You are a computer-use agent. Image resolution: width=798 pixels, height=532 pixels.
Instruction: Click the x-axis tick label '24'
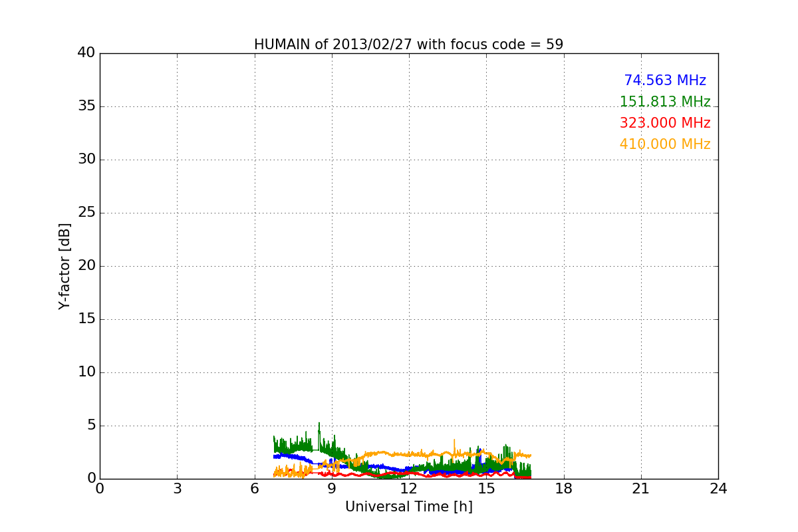coord(718,489)
